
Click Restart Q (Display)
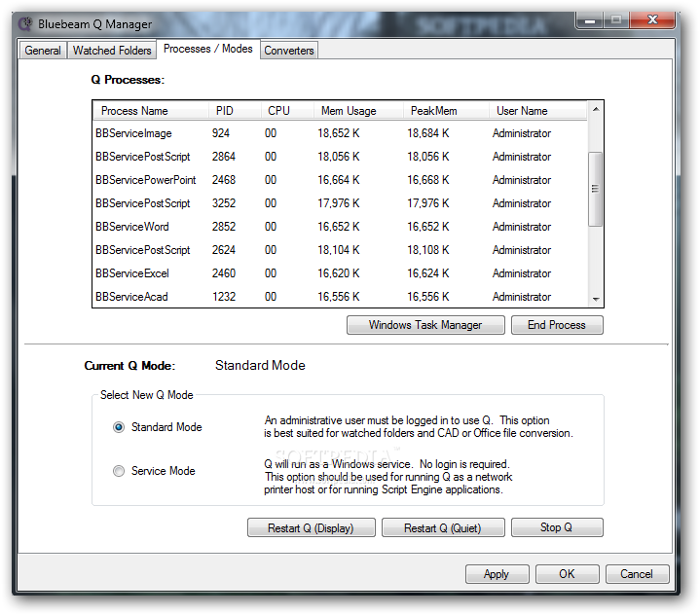click(312, 527)
